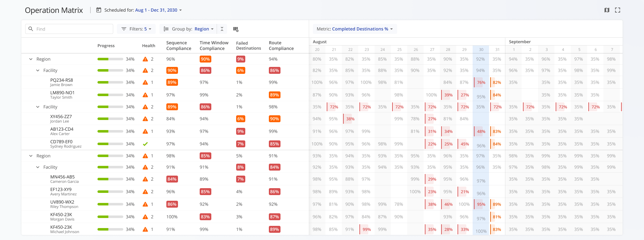The image size is (644, 240).
Task: Open route LM890-NO1 for Taylor Smith
Action: click(x=62, y=93)
